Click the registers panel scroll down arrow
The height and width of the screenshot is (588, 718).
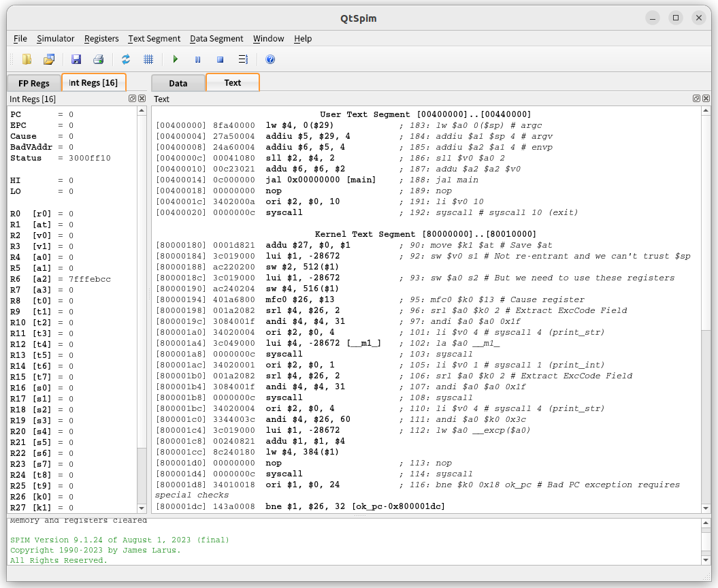142,508
